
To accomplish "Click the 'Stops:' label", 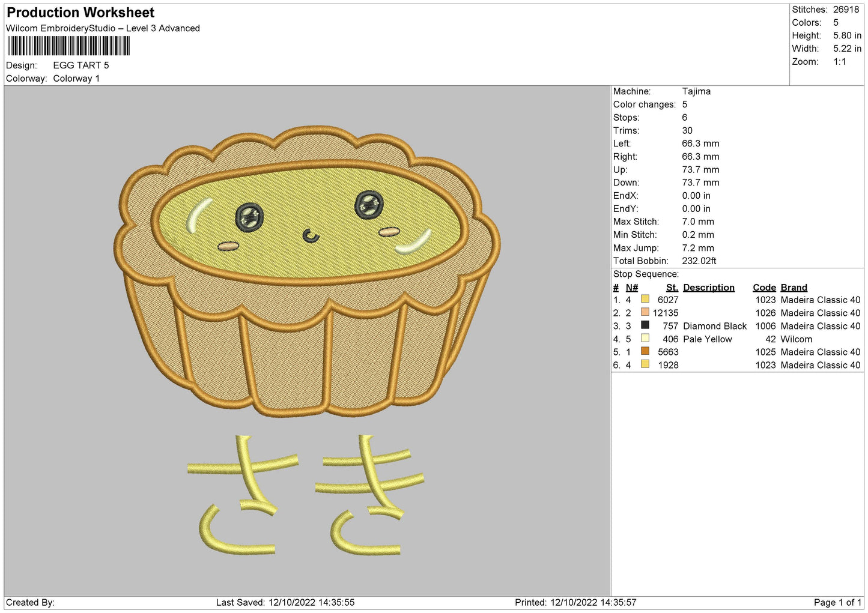I will point(627,118).
